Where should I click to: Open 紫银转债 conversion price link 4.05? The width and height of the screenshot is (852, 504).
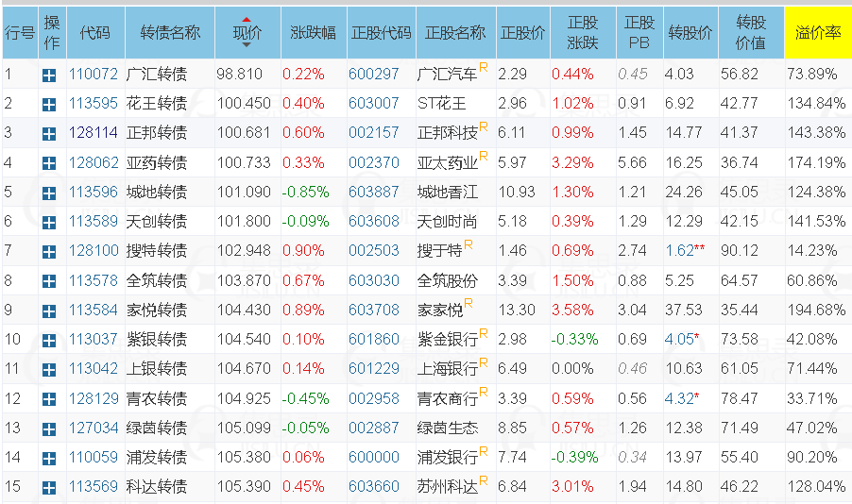[679, 340]
